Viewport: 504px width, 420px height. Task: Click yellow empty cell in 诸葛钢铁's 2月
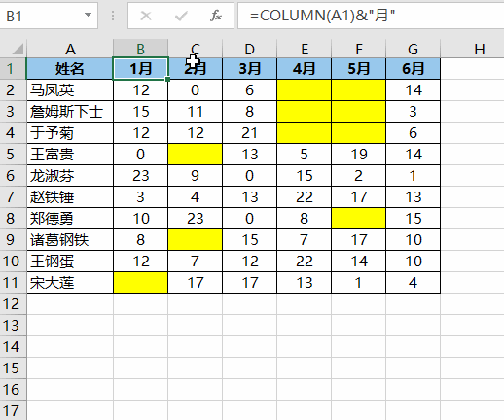pyautogui.click(x=195, y=240)
